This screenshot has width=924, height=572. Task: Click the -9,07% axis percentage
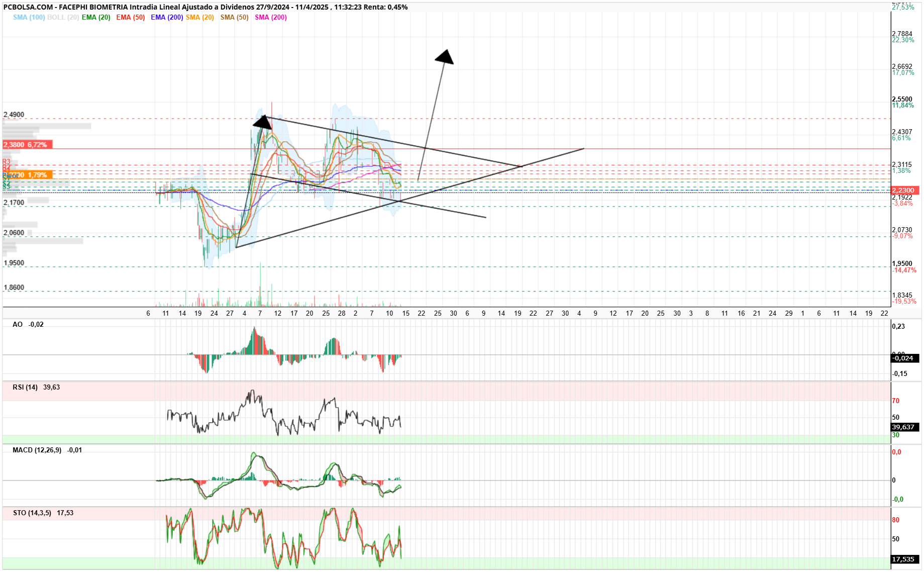(902, 236)
